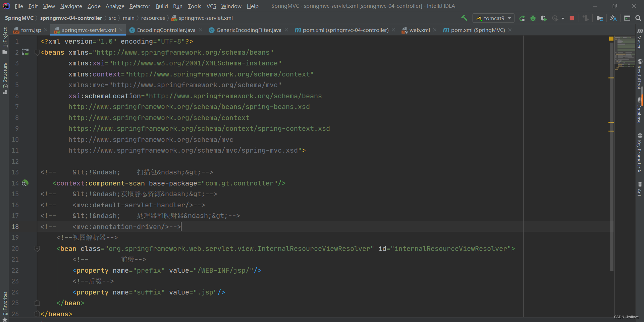This screenshot has height=322, width=644.
Task: Open the tomcat9 run configuration dropdown
Action: click(509, 18)
